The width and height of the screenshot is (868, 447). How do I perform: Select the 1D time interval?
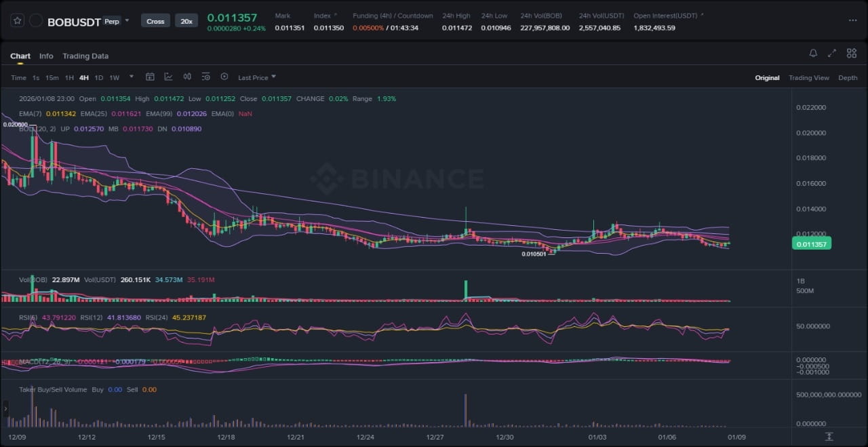pos(99,78)
